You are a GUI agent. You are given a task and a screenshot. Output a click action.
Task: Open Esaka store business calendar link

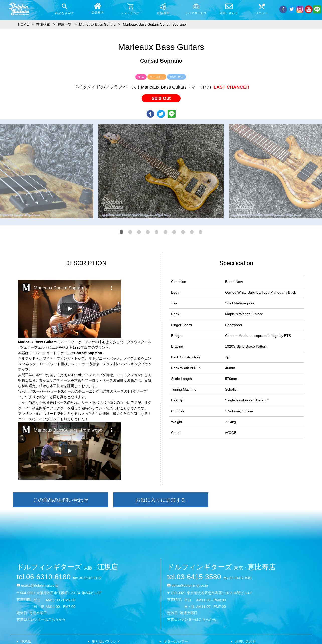tap(41, 619)
